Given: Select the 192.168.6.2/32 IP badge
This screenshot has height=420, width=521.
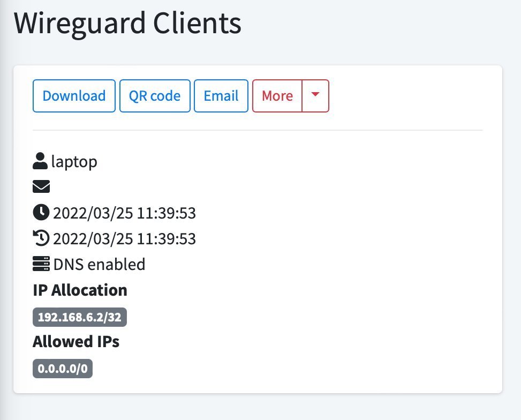Looking at the screenshot, I should (80, 317).
